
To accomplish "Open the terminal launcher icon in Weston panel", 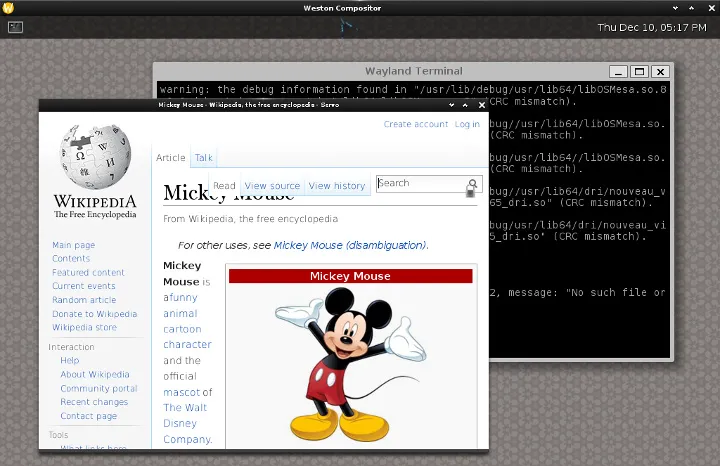I will pos(15,27).
